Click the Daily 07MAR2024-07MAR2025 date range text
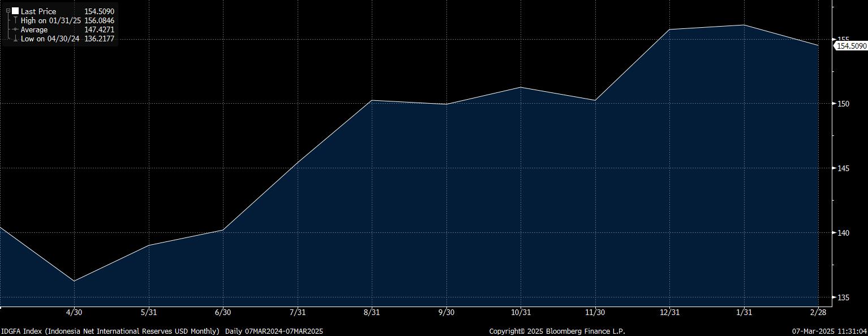 click(x=274, y=331)
